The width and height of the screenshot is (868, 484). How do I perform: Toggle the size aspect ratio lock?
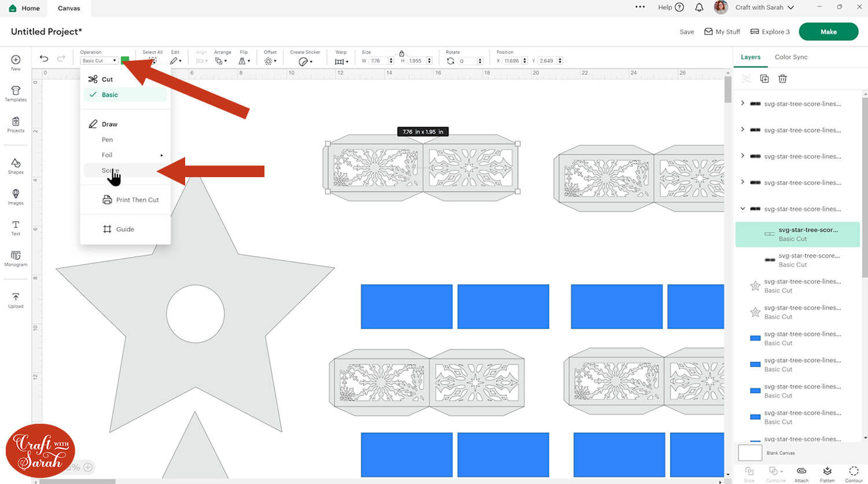(x=402, y=53)
